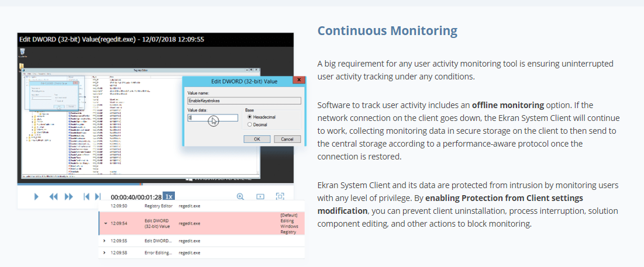The width and height of the screenshot is (644, 267).
Task: Click the playback time 00:00:40/00:01:28
Action: pyautogui.click(x=136, y=197)
